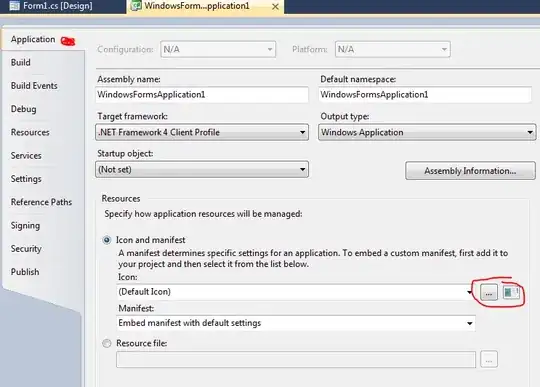This screenshot has width=540, height=387.
Task: Click the Assembly name text field
Action: 202,95
